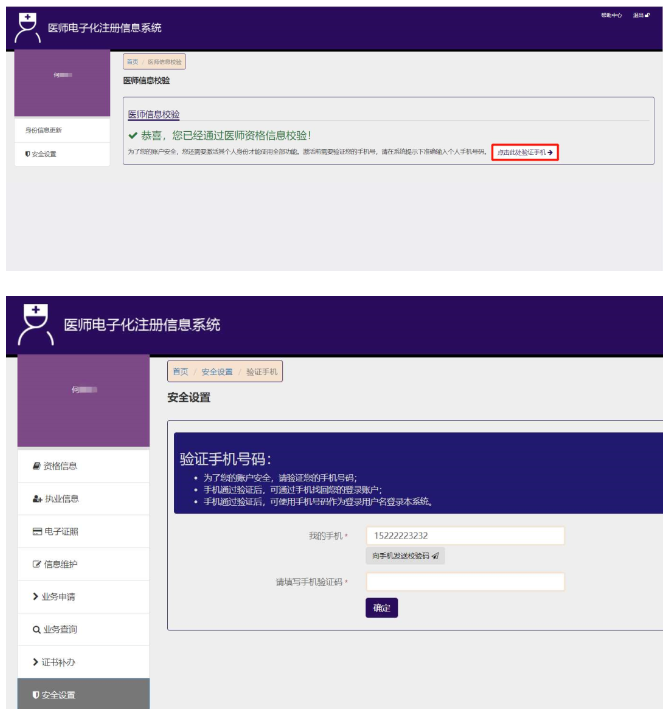Click 退出 to log out
Image resolution: width=668 pixels, height=709 pixels.
tap(640, 15)
